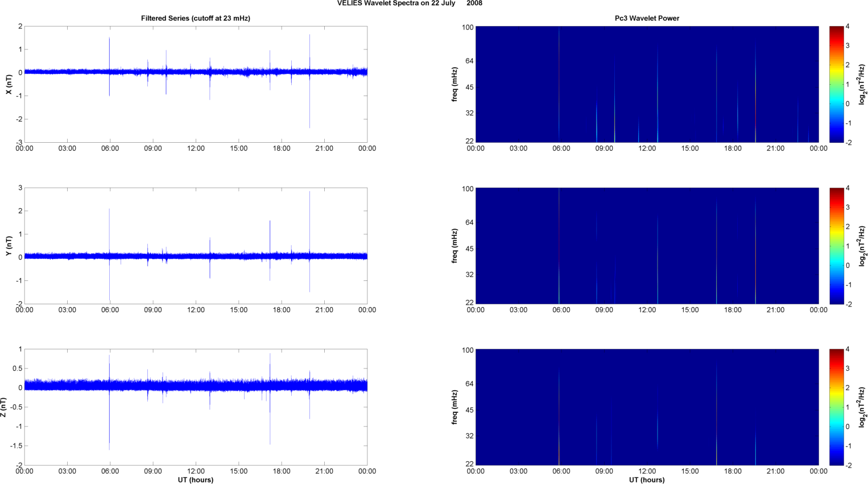Click the tall 20:00 spike in the X series
This screenshot has width=868, height=484.
pos(310,81)
